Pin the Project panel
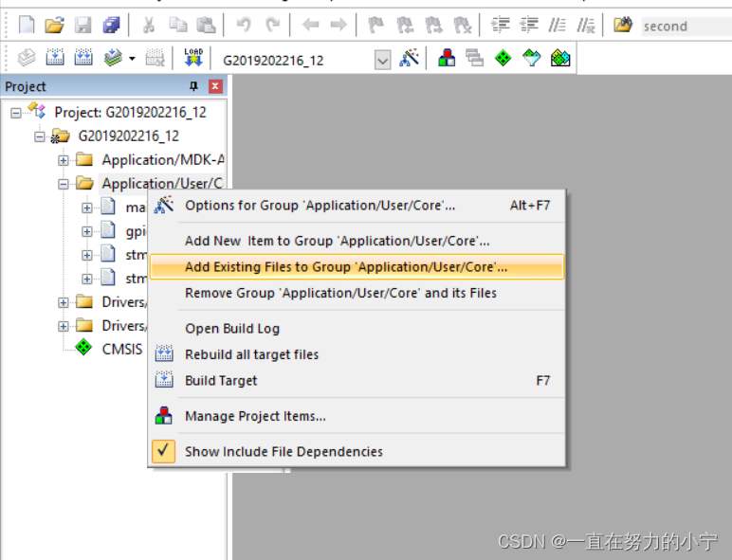This screenshot has height=560, width=732. coord(193,86)
